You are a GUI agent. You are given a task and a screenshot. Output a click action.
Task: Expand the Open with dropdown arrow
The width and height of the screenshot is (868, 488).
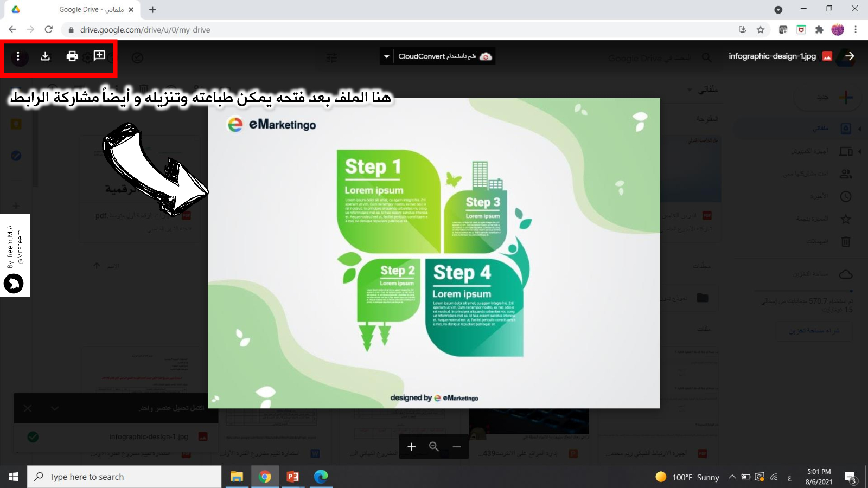[x=386, y=56]
